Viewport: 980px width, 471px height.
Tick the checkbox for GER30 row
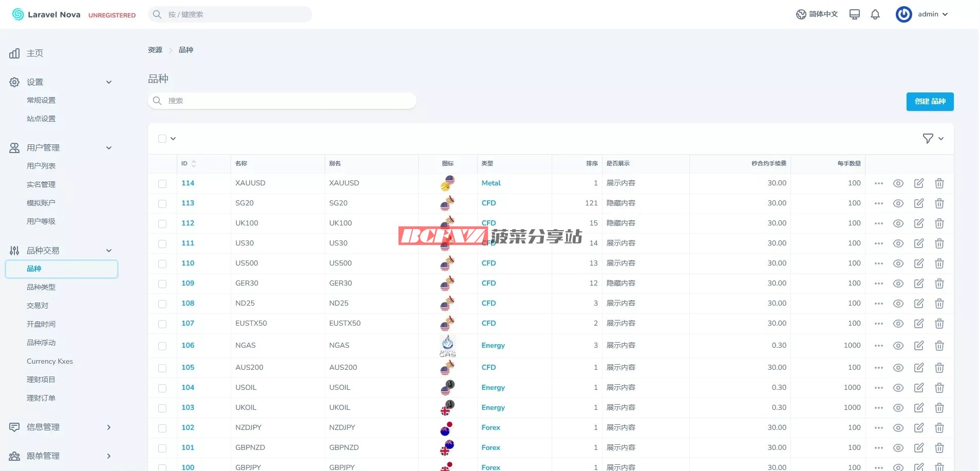(x=162, y=284)
